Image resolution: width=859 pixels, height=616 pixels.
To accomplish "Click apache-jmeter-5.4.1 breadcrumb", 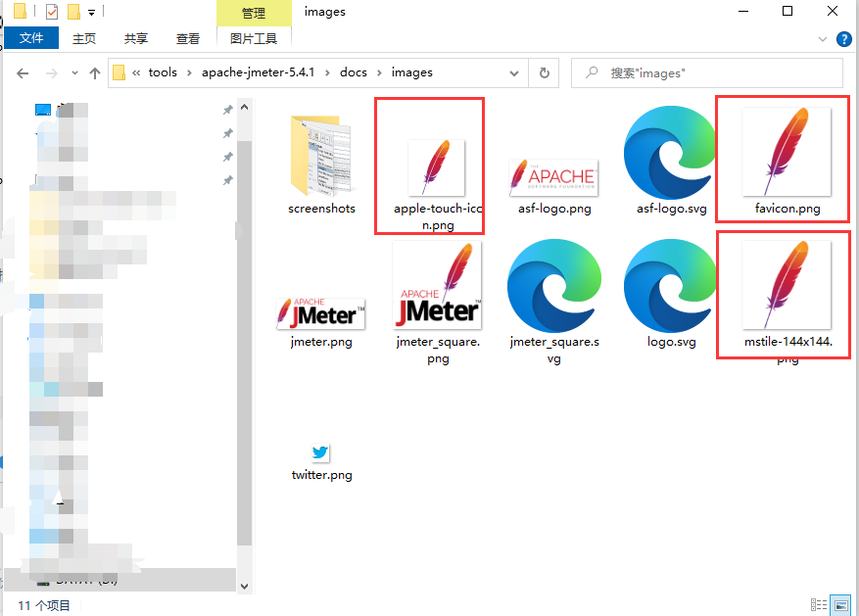I will (258, 72).
